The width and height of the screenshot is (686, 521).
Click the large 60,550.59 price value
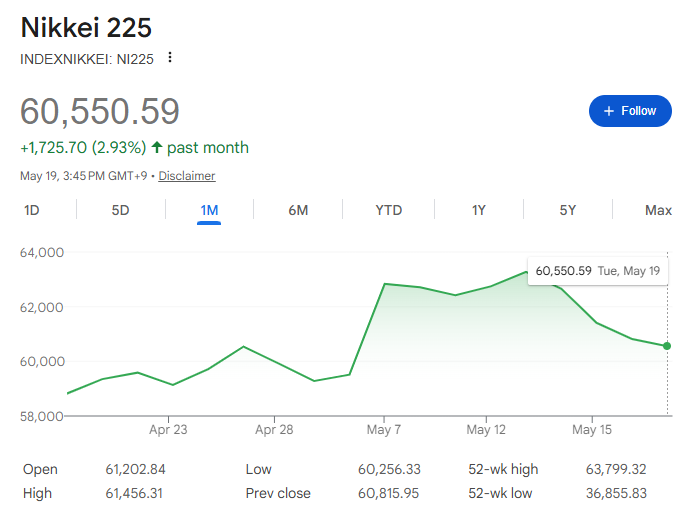coord(100,112)
